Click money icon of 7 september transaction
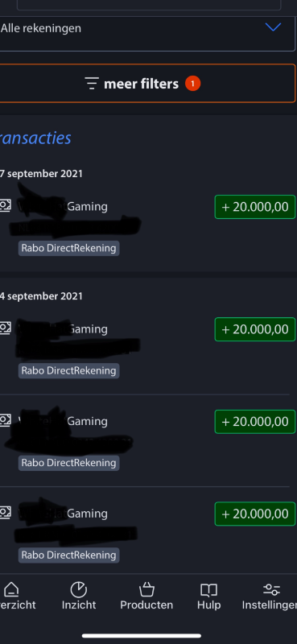This screenshot has width=297, height=644. [x=5, y=205]
